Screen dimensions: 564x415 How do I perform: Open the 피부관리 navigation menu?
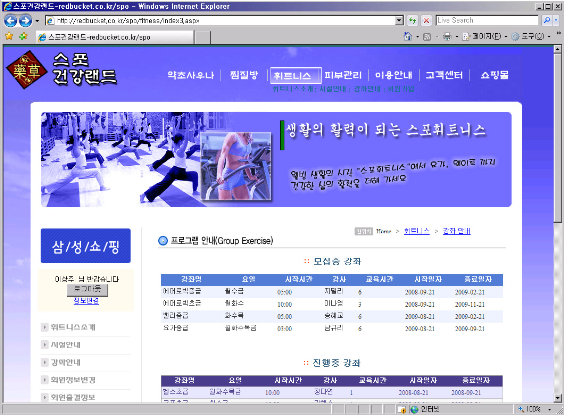(x=343, y=75)
